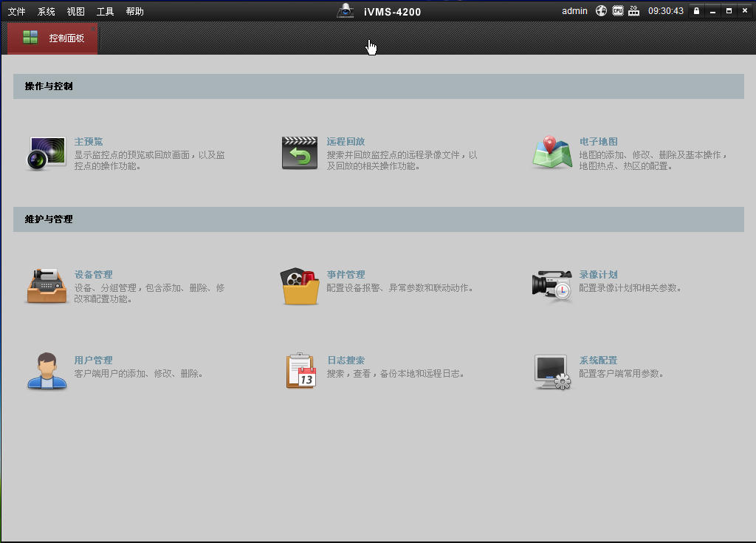Click the 电子地图 description text
Image resolution: width=756 pixels, height=543 pixels.
point(653,160)
